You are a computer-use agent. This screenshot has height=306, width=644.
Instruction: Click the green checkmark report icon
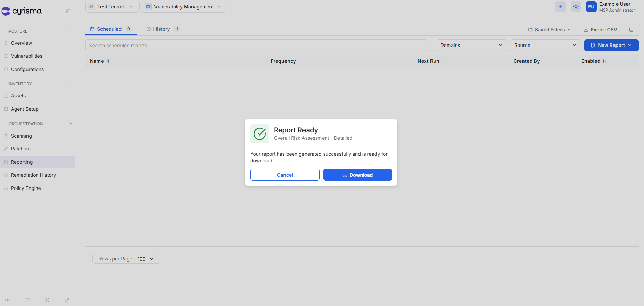[260, 134]
